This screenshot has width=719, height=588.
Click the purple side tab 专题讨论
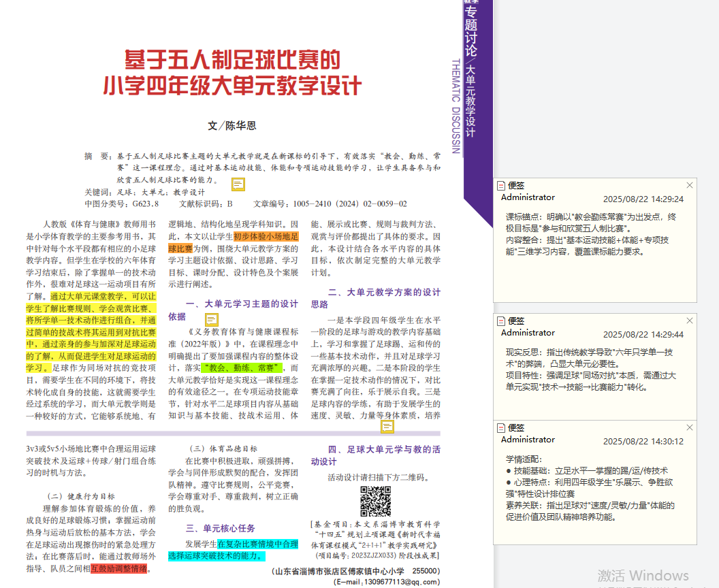[x=471, y=31]
